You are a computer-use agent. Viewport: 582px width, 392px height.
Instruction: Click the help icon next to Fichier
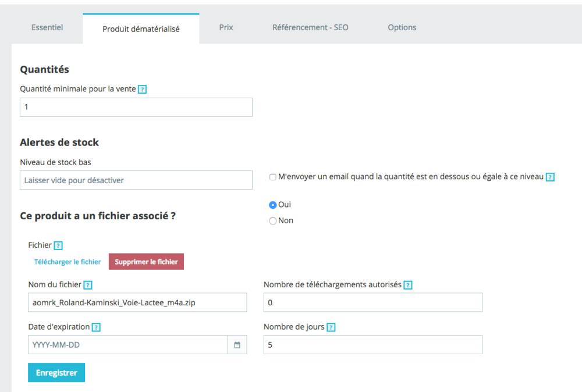pyautogui.click(x=59, y=245)
